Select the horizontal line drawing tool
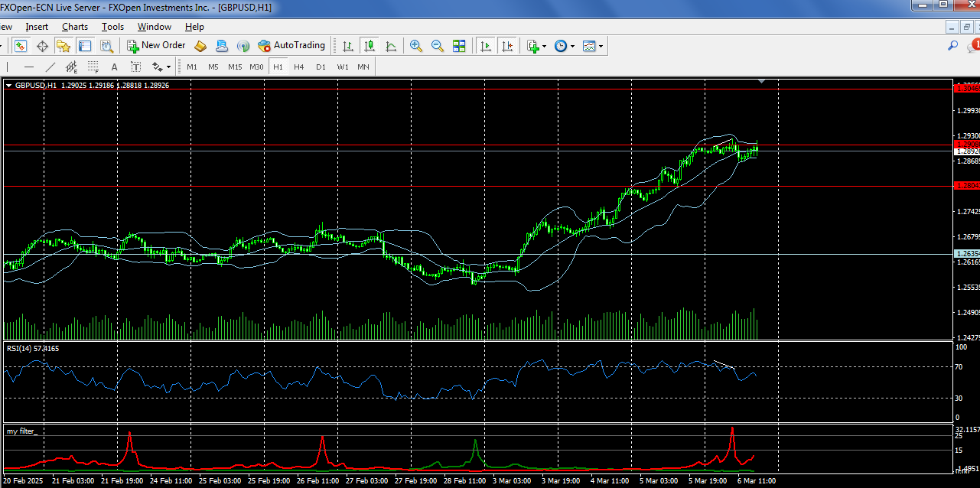The width and height of the screenshot is (980, 488). click(x=29, y=67)
